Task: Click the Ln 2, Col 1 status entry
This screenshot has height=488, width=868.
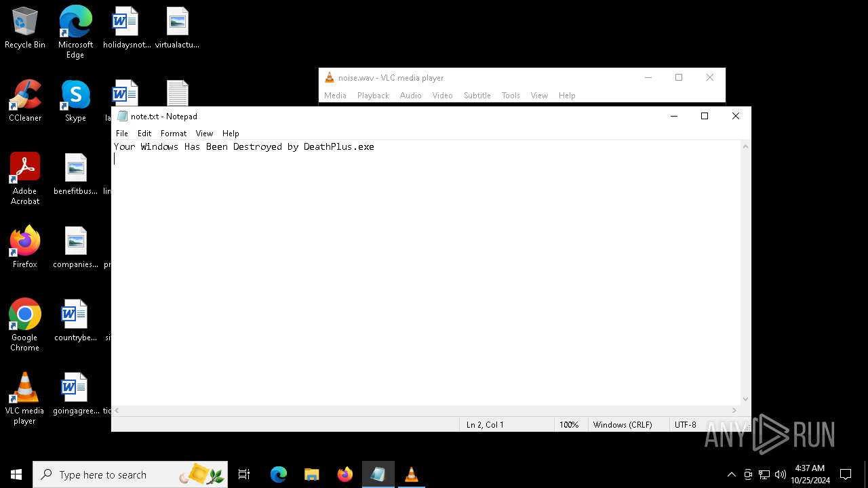Action: click(x=485, y=425)
